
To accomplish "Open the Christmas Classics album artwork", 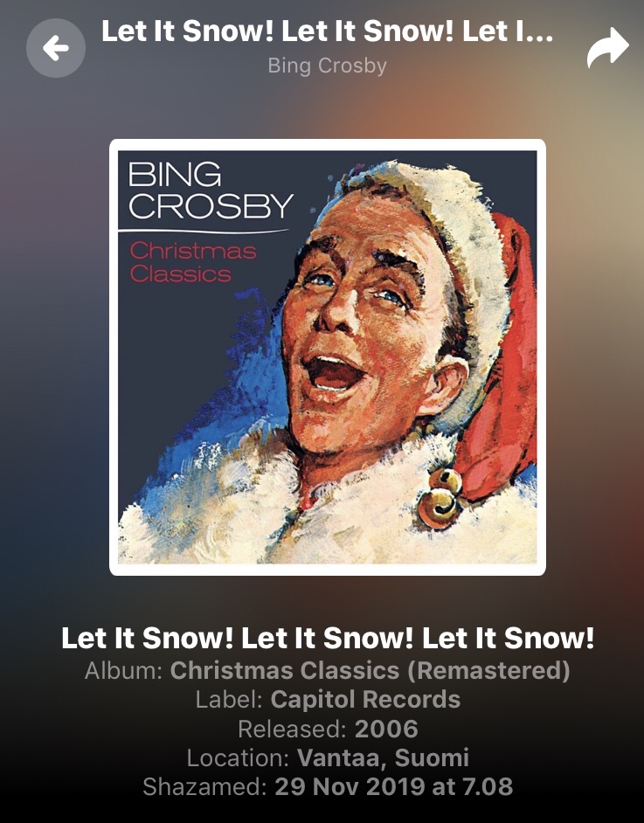I will pos(328,357).
